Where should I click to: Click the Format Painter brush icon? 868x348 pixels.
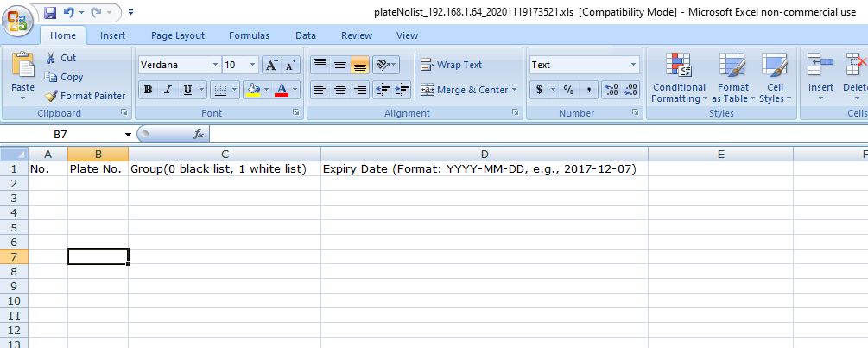point(51,96)
